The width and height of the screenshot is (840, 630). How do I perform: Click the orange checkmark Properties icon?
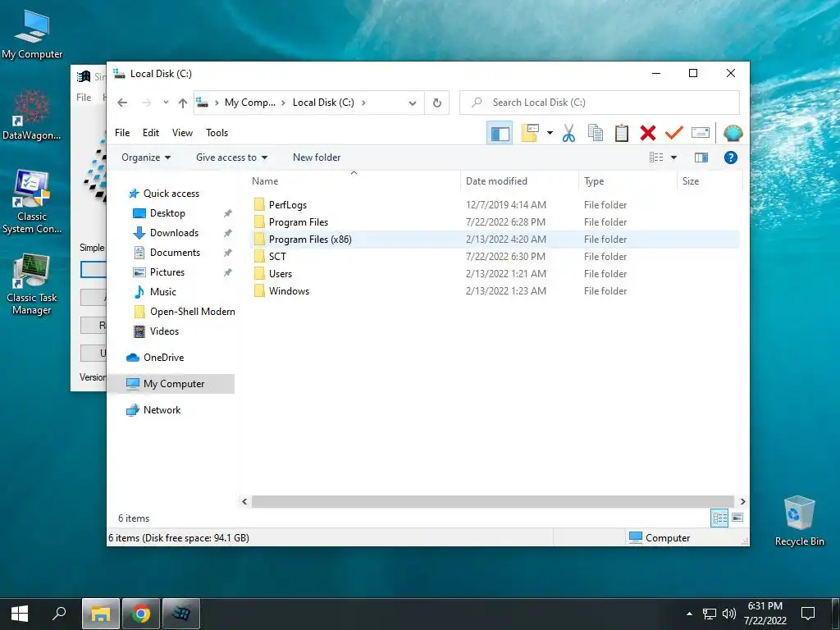pyautogui.click(x=674, y=132)
